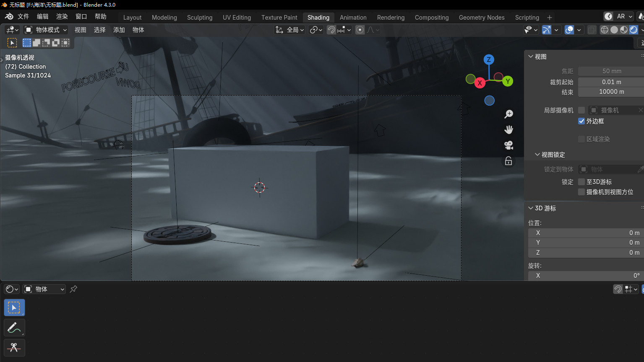Click the 添加 menu in viewport header
This screenshot has width=644, height=362.
coord(119,30)
